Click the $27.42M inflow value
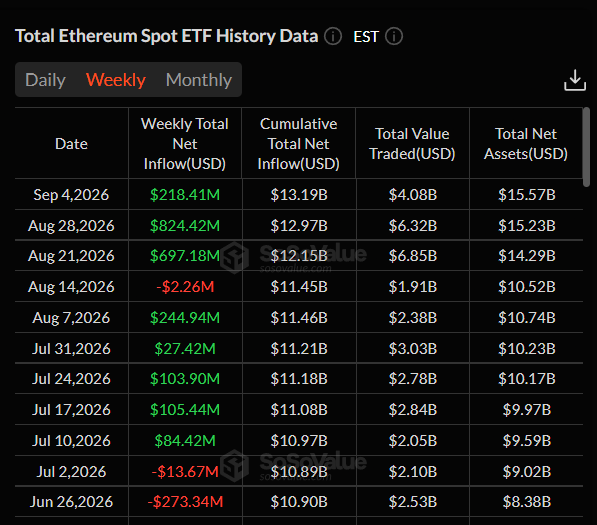The width and height of the screenshot is (597, 525). 185,348
